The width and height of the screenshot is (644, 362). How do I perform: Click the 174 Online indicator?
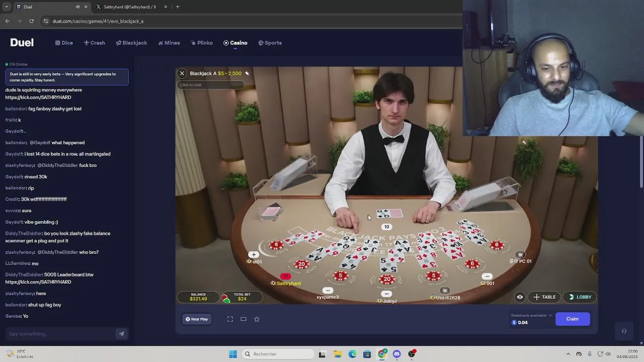(16, 64)
